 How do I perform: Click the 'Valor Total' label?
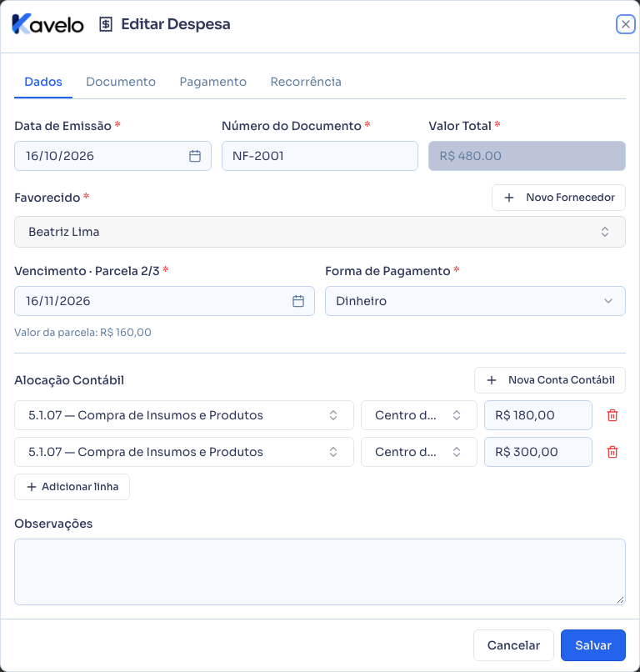pyautogui.click(x=460, y=126)
